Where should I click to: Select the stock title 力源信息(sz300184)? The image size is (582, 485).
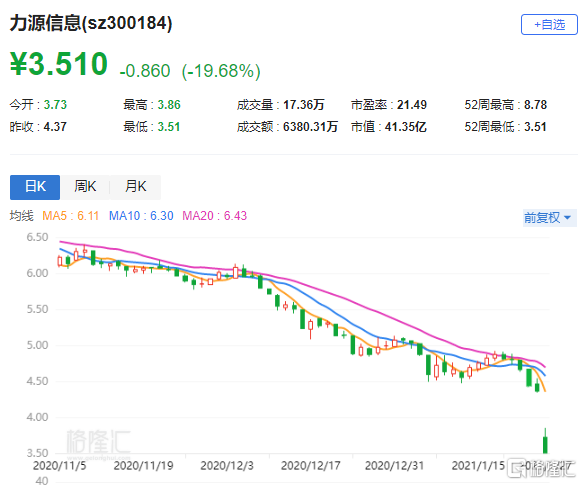tap(91, 23)
